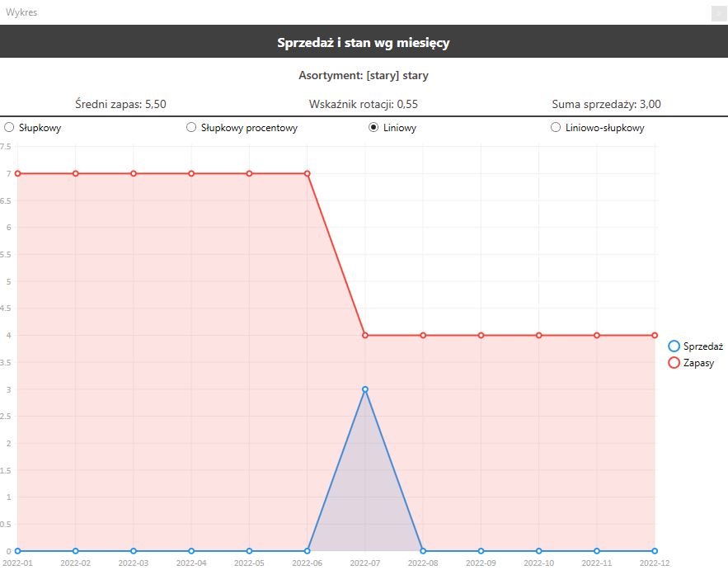The height and width of the screenshot is (570, 728).
Task: Click the Sprzedaż point at 2022-10
Action: [x=539, y=550]
